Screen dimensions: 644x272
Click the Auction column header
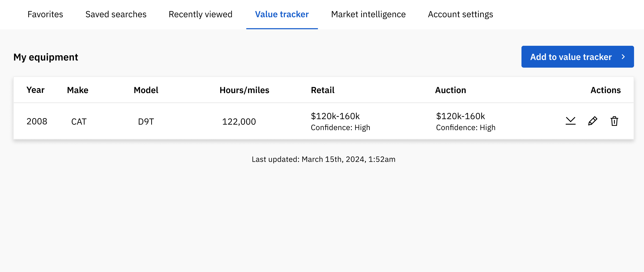click(450, 90)
